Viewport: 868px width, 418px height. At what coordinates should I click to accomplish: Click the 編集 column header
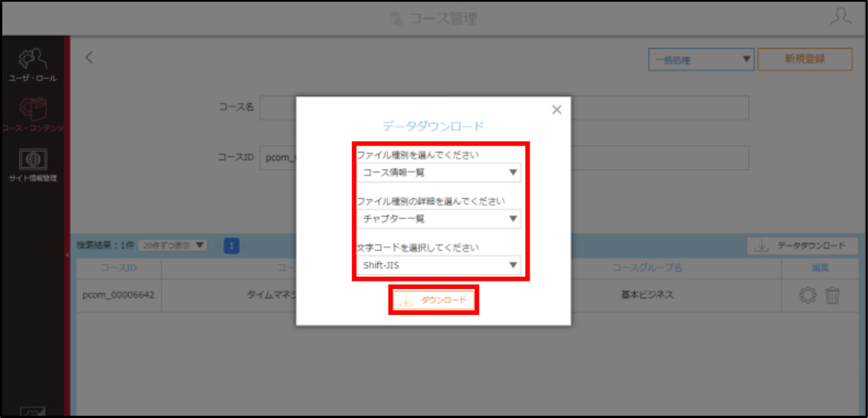pyautogui.click(x=819, y=268)
